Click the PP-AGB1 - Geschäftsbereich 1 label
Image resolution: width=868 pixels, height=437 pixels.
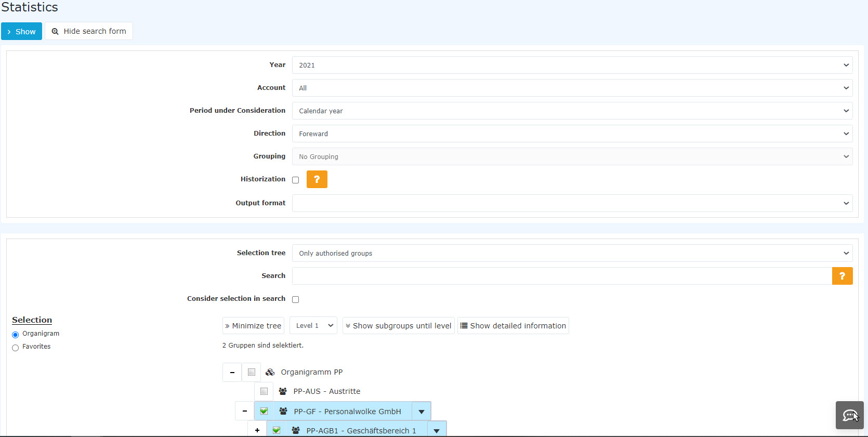pyautogui.click(x=361, y=431)
